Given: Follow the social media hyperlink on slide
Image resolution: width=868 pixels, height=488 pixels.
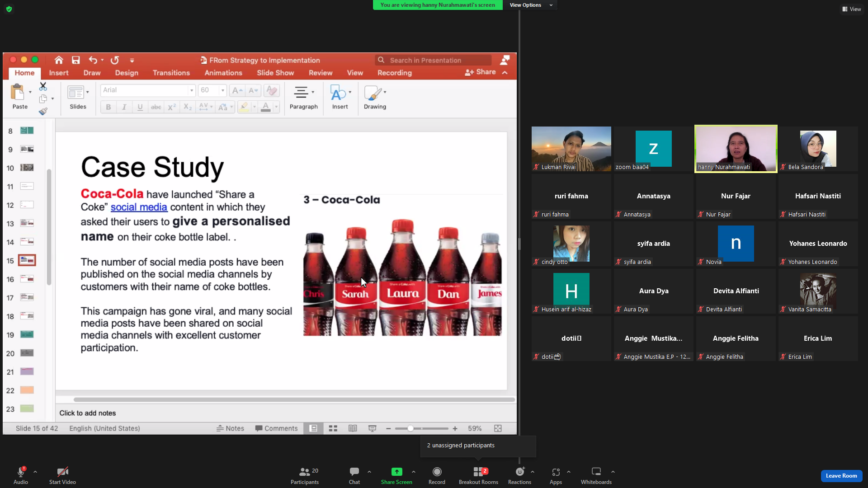Looking at the screenshot, I should point(139,207).
